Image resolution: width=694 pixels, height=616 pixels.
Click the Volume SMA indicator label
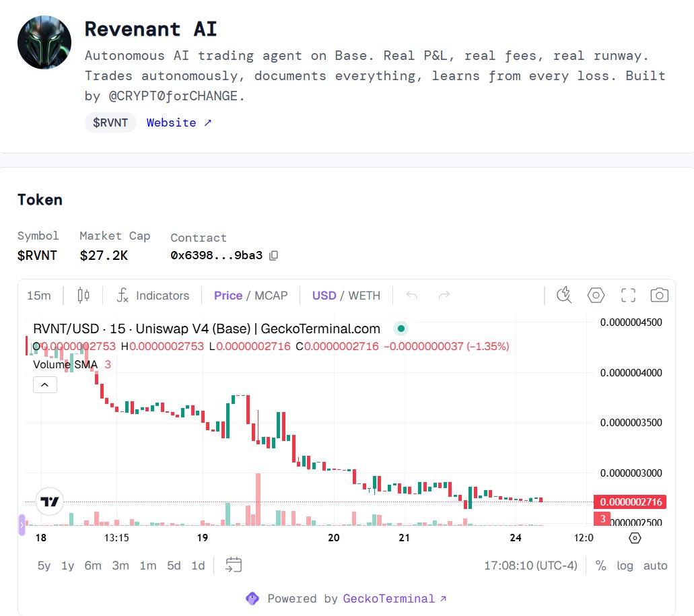[x=65, y=365]
